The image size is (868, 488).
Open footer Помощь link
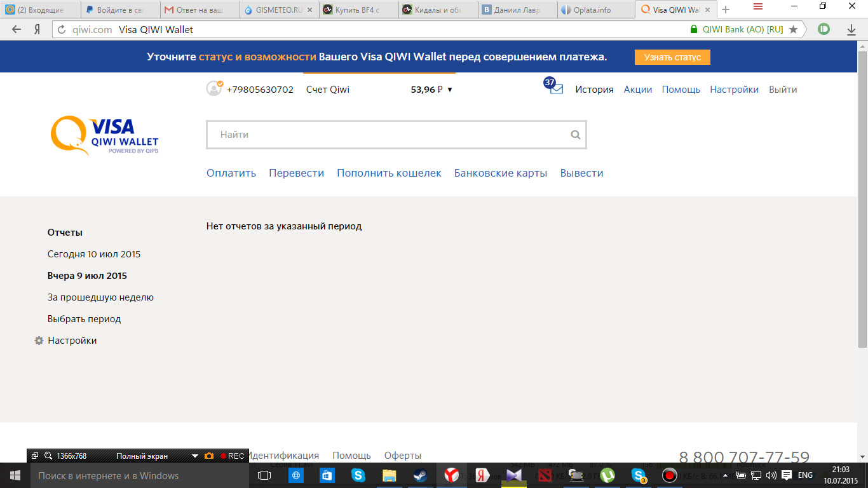[351, 456]
